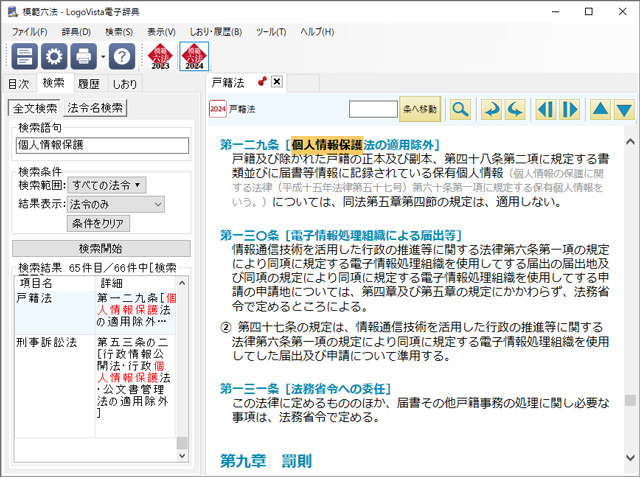Open the 検索範囲 すべての法令 dropdown
Screen dimensions: 640x478
[x=107, y=185]
